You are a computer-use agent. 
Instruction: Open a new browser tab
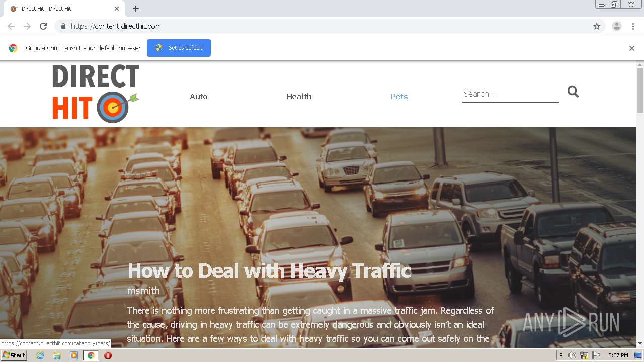point(136,9)
